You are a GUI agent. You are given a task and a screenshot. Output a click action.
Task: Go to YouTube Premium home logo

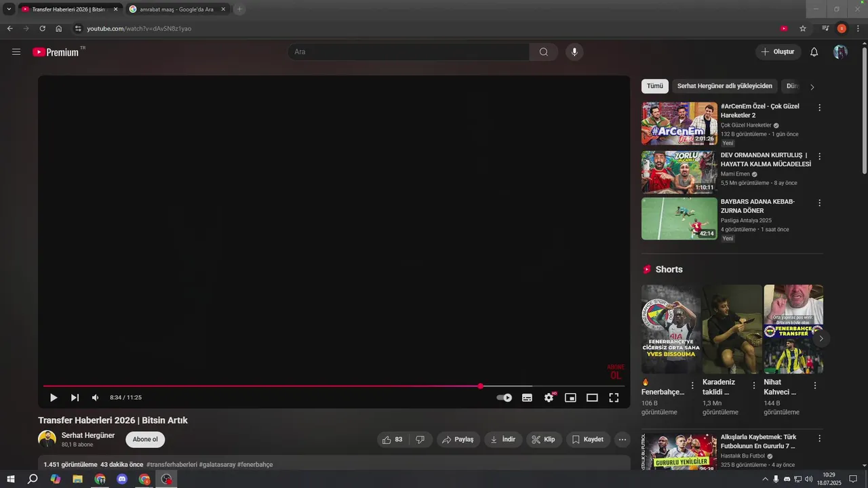[56, 52]
